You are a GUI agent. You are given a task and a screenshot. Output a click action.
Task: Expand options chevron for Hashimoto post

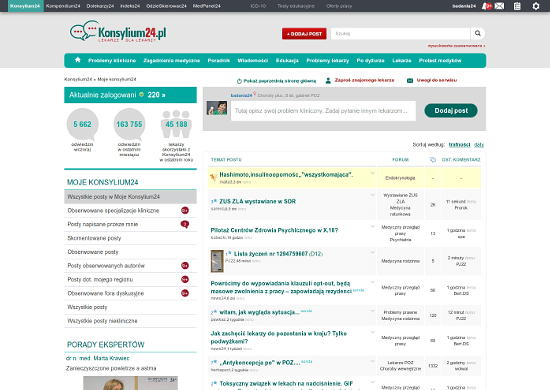coord(373,173)
